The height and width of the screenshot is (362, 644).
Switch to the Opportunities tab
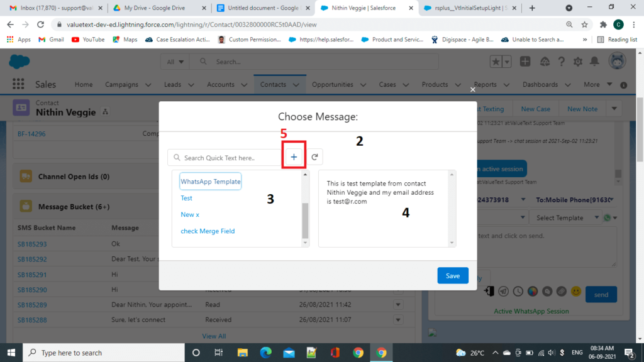[333, 84]
